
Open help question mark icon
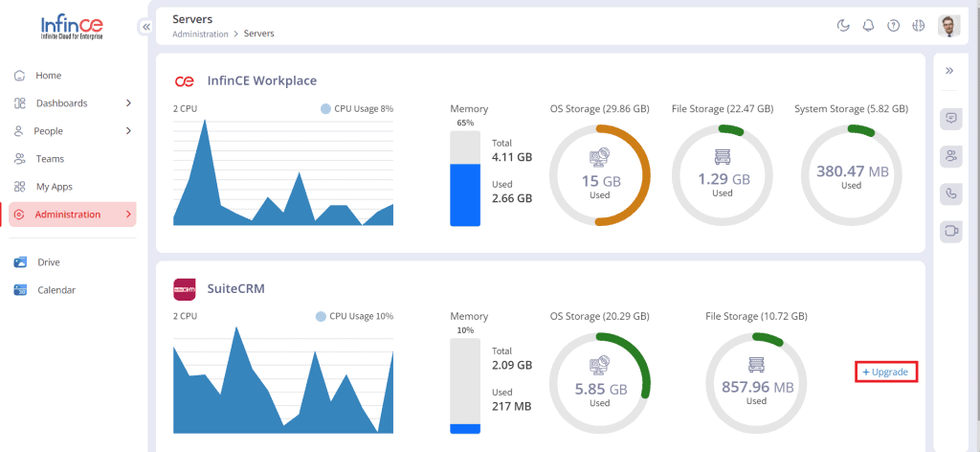(894, 26)
